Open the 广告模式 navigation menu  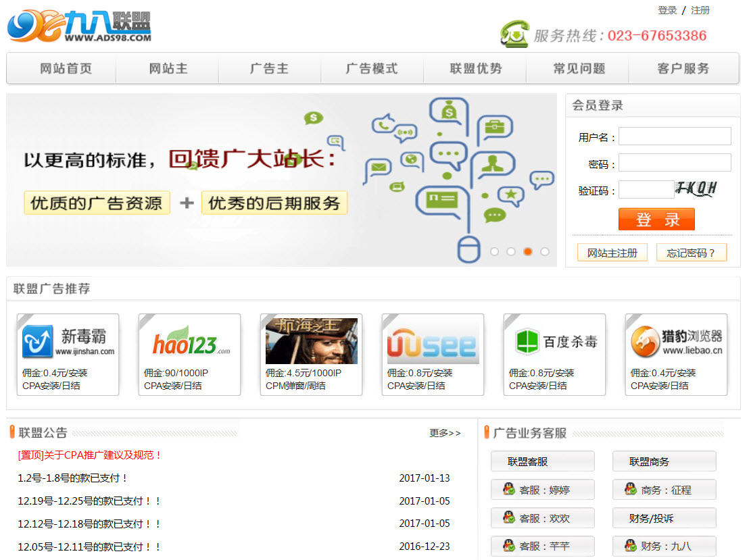click(372, 68)
